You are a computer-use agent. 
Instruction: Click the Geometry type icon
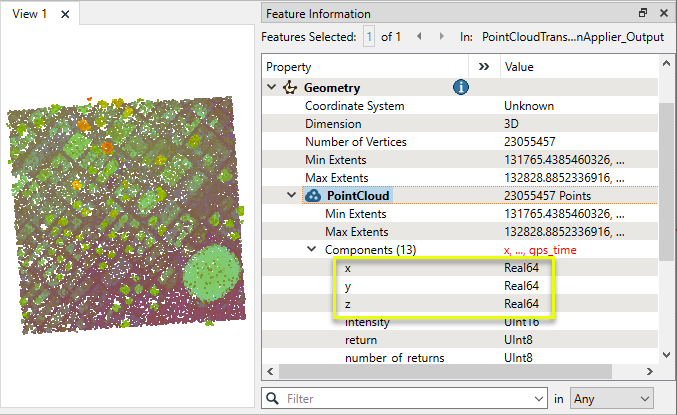click(x=290, y=88)
